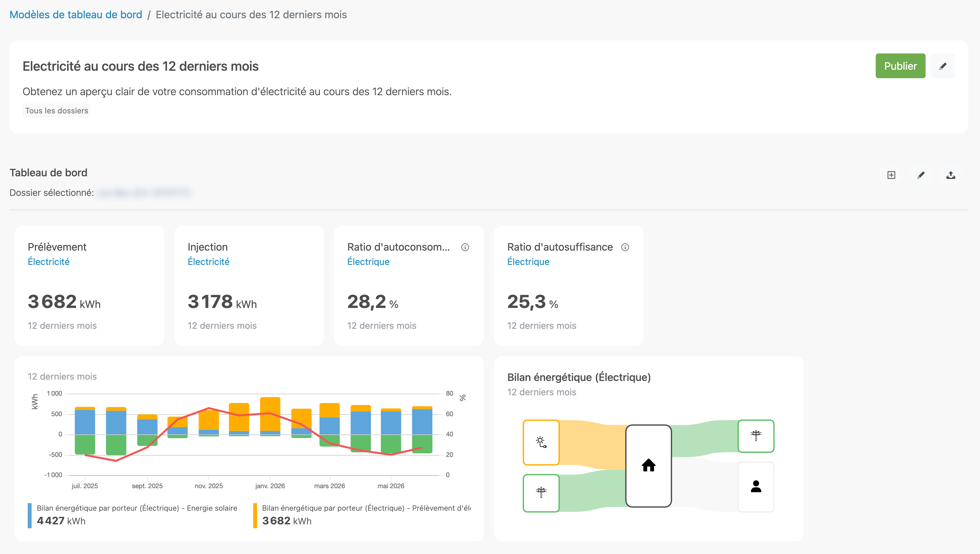Click the orange legend color bar
The image size is (980, 554).
click(x=255, y=516)
